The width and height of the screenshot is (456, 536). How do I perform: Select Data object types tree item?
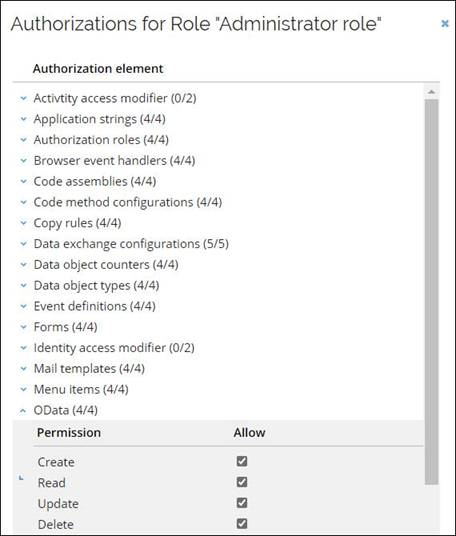point(96,286)
